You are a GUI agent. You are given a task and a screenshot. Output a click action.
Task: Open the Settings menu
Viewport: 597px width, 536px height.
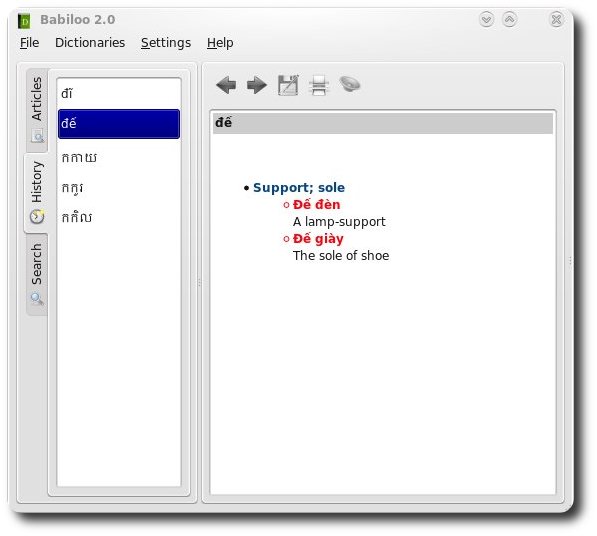pos(166,43)
